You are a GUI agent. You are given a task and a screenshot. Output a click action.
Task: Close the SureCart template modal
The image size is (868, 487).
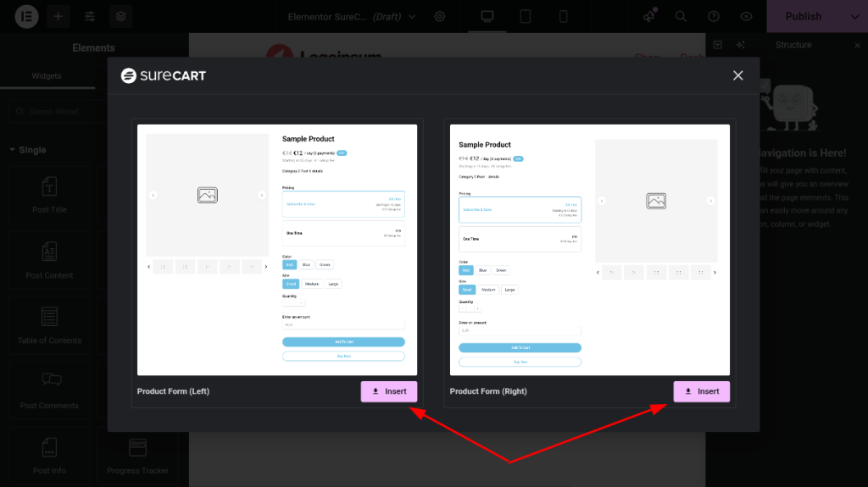pos(737,75)
